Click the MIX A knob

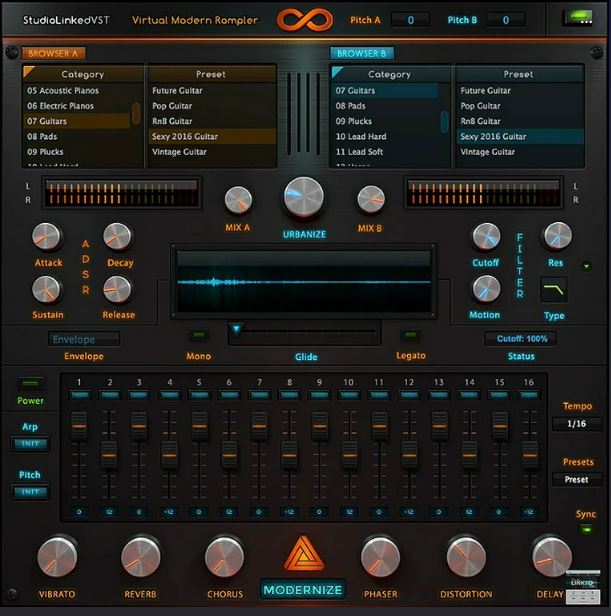(238, 200)
